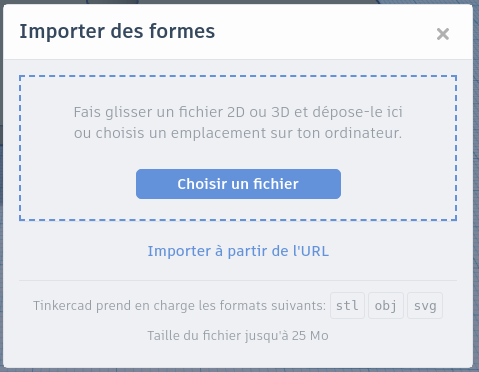This screenshot has width=479, height=372.
Task: Click the Tinkercad prend en charge label
Action: (x=179, y=305)
